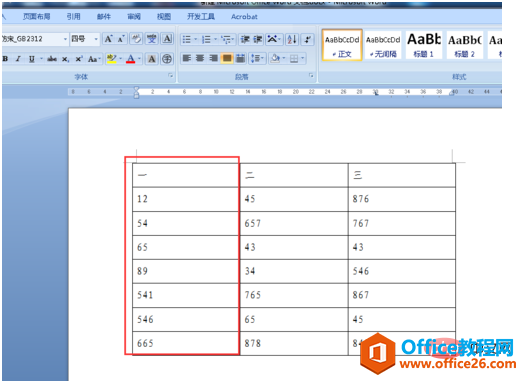The width and height of the screenshot is (523, 381).
Task: Open the numbering dropdown arrow
Action: click(215, 39)
